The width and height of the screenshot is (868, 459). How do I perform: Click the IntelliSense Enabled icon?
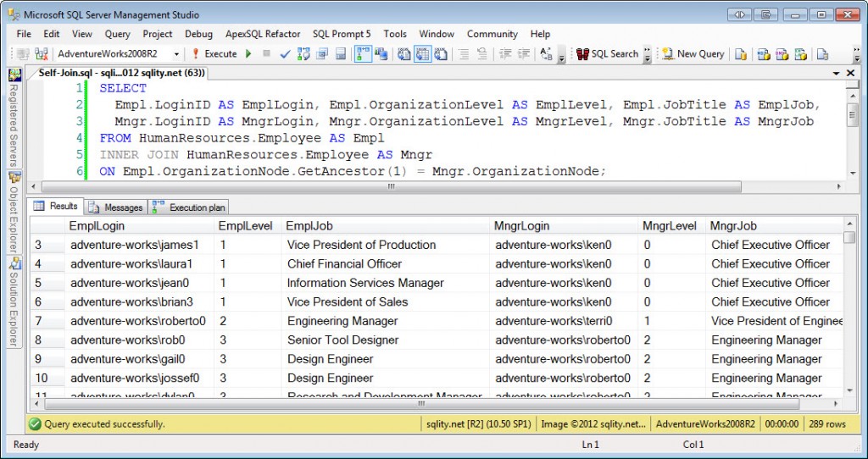341,53
